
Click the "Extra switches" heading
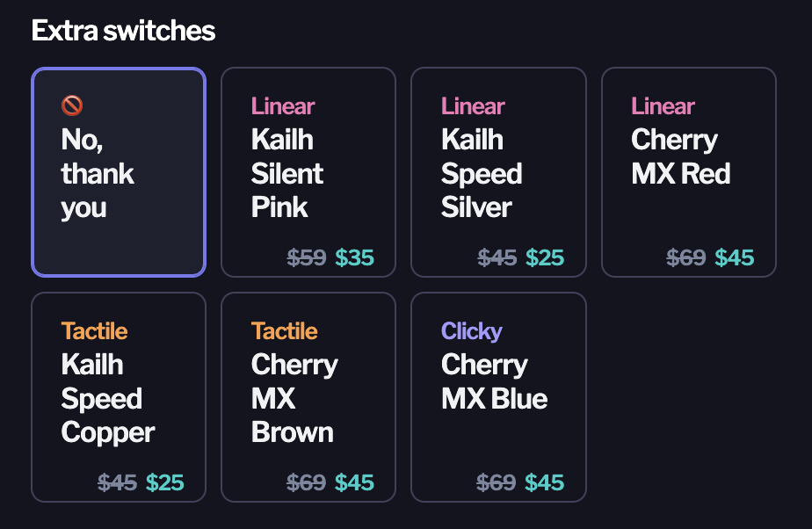pos(123,31)
